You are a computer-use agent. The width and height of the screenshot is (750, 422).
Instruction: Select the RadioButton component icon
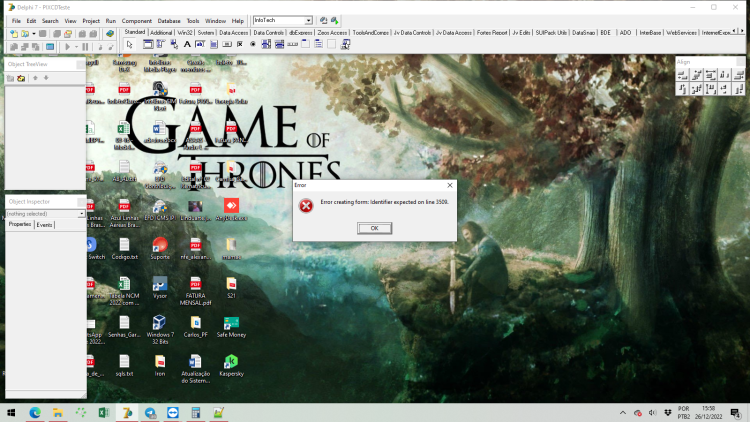[253, 44]
